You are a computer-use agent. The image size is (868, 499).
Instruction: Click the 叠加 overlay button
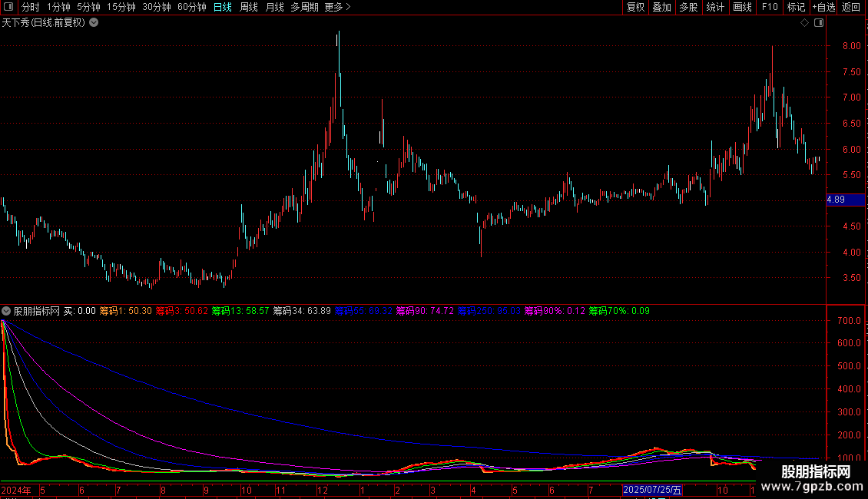click(662, 7)
